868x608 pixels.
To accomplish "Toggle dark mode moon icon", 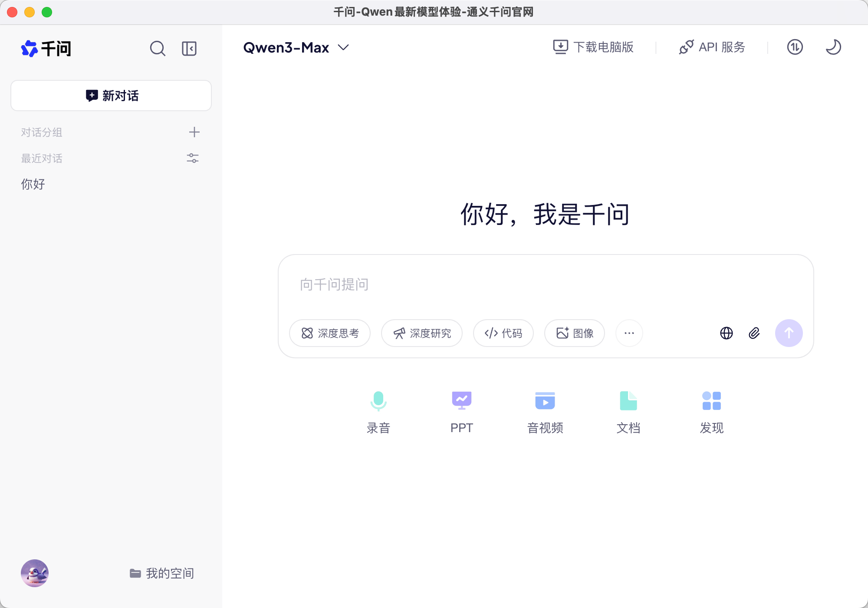I will click(833, 47).
